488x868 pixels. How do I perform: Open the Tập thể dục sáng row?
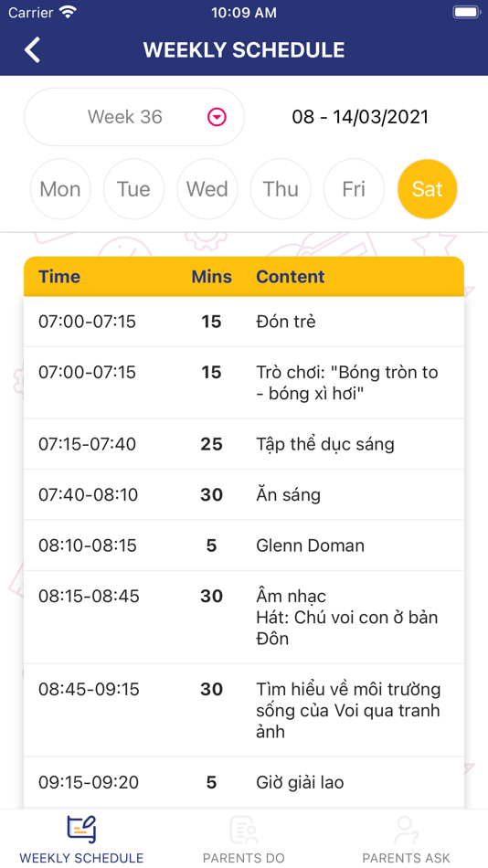point(244,444)
